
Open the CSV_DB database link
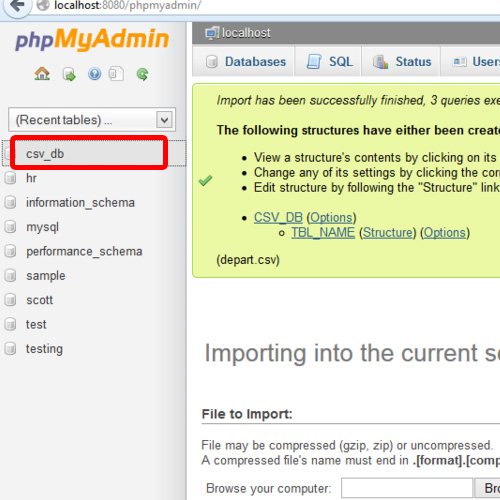coord(278,217)
